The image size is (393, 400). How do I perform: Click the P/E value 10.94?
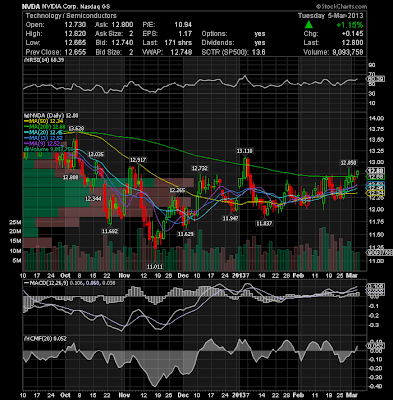[x=183, y=25]
